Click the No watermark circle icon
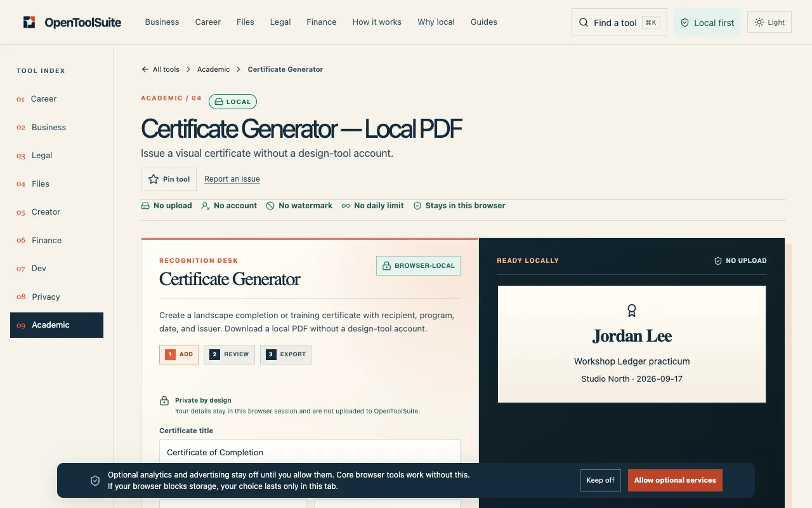812x508 pixels. [270, 206]
